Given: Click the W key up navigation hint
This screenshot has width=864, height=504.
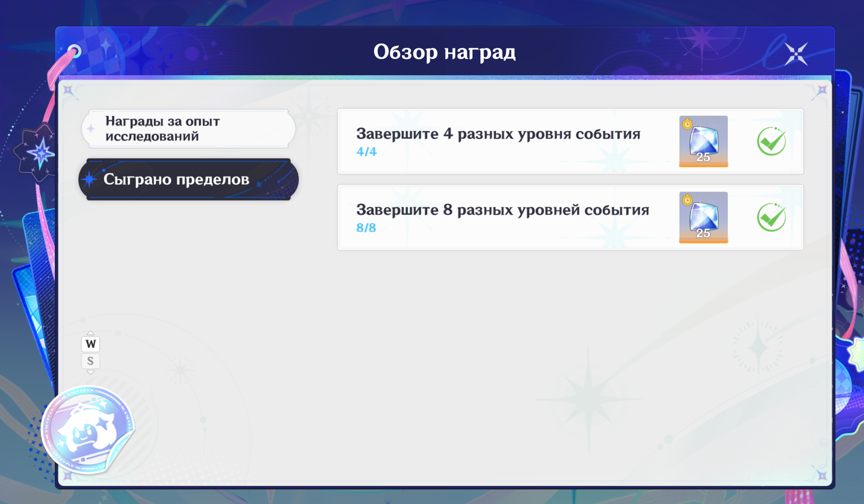Looking at the screenshot, I should 90,344.
